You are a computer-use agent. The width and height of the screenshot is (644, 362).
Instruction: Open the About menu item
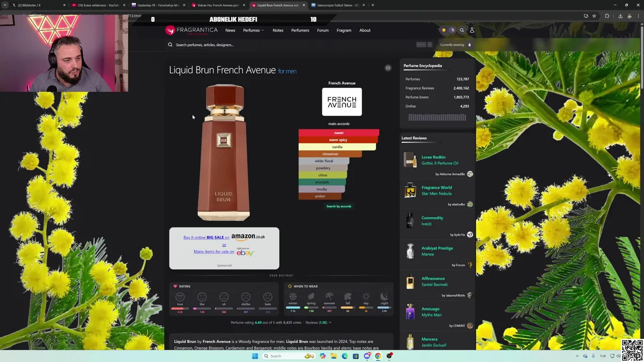point(365,30)
